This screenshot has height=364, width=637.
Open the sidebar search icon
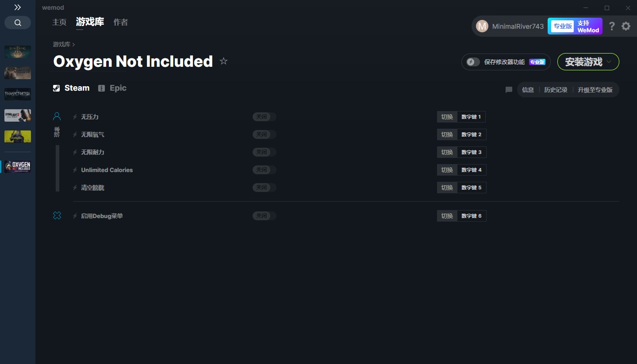pos(18,23)
